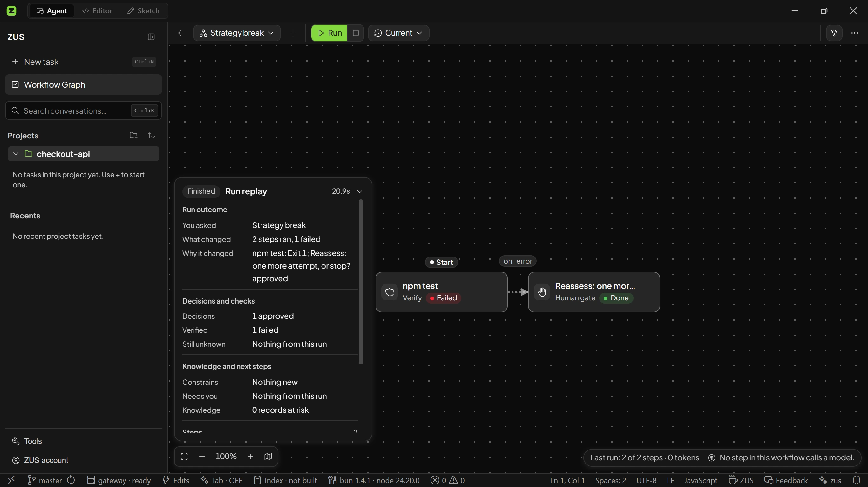The image size is (868, 487).
Task: Collapse the Run replay panel chevron
Action: 360,192
